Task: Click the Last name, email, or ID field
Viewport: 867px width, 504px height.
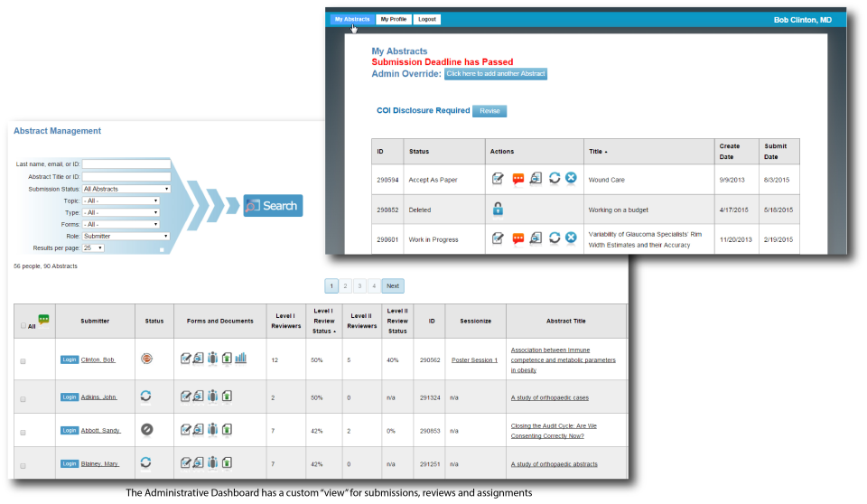Action: click(126, 163)
